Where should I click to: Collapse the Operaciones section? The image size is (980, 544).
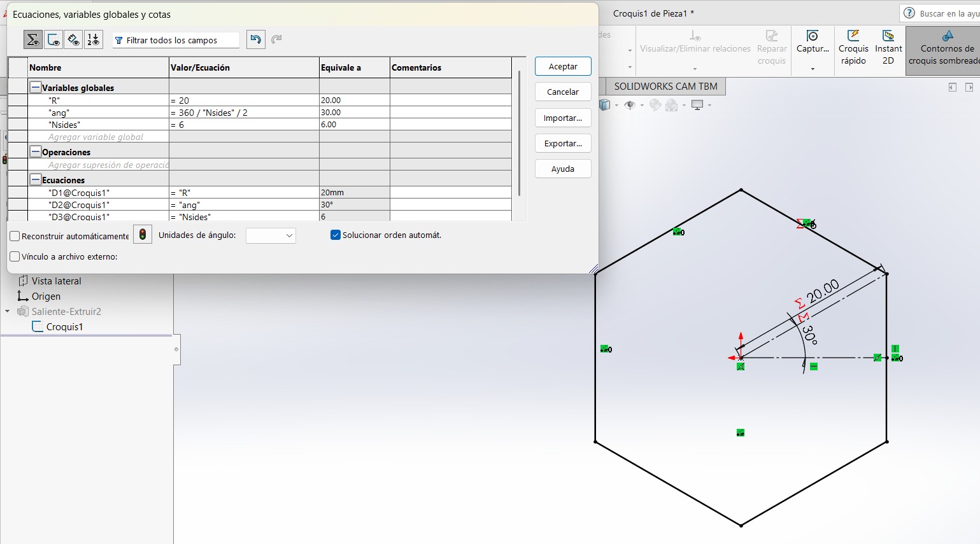click(36, 151)
